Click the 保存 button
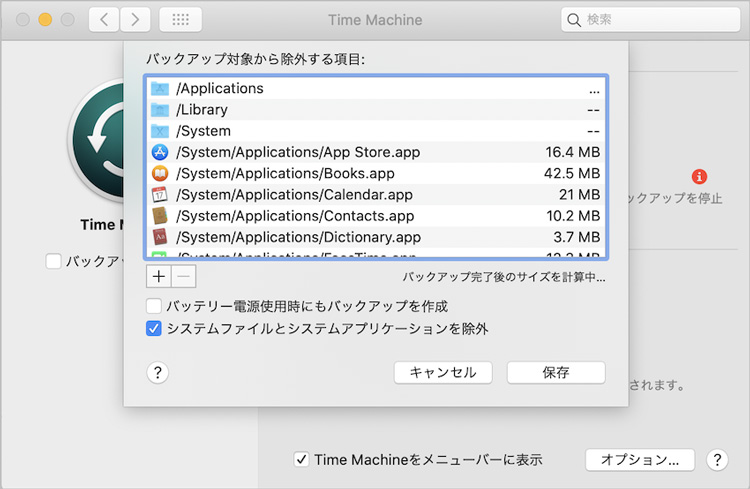Viewport: 750px width, 489px height. tap(556, 372)
